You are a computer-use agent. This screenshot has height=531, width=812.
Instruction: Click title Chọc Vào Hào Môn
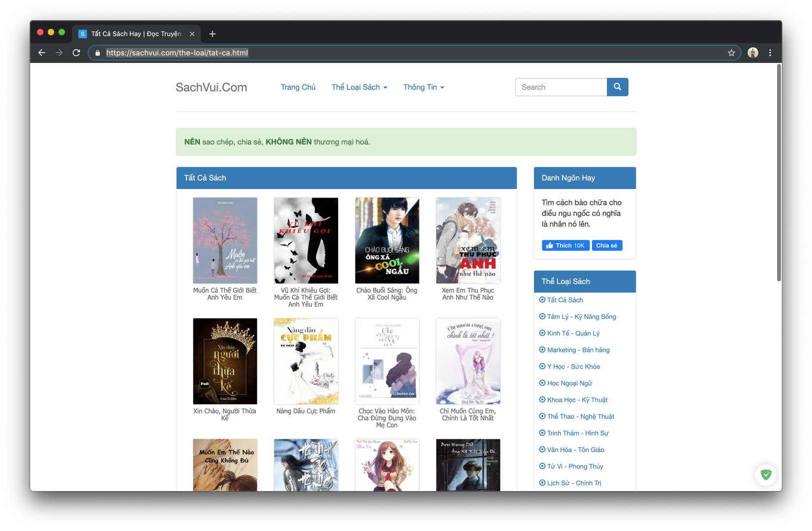[x=387, y=418]
